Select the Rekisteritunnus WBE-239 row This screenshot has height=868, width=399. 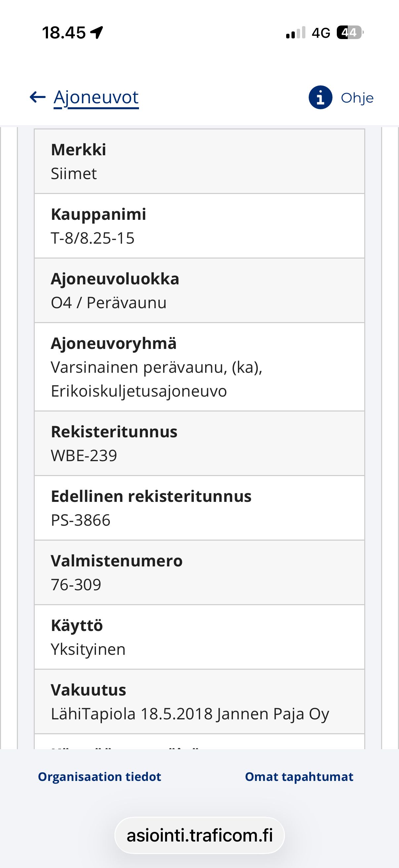(x=199, y=444)
